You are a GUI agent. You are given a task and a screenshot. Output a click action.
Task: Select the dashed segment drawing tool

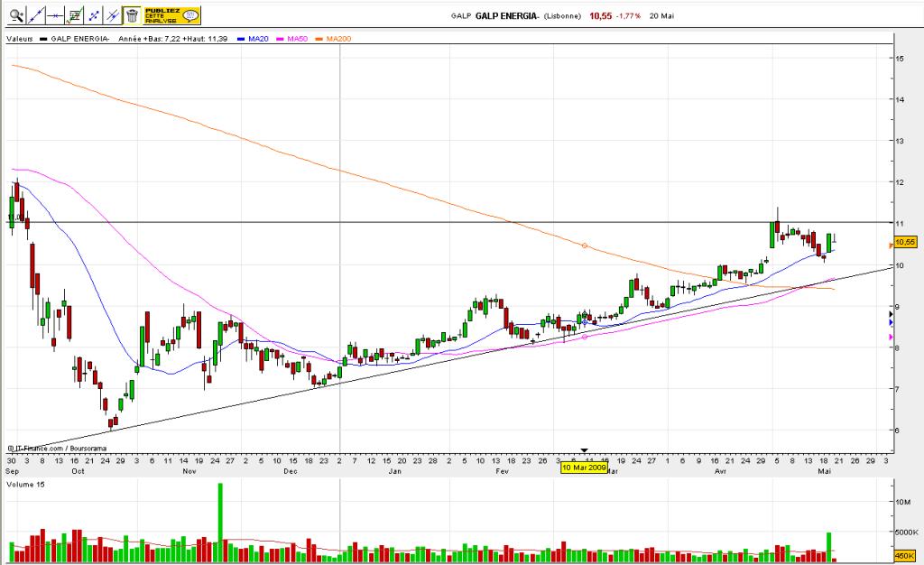coord(94,16)
